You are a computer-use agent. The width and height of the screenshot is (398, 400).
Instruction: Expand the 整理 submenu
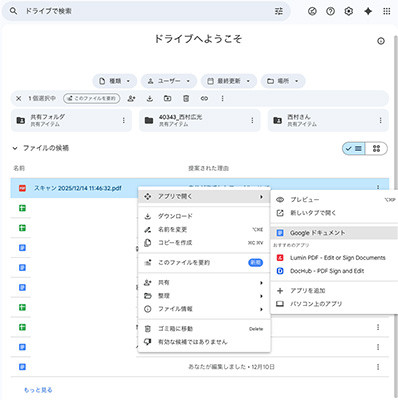(x=204, y=296)
